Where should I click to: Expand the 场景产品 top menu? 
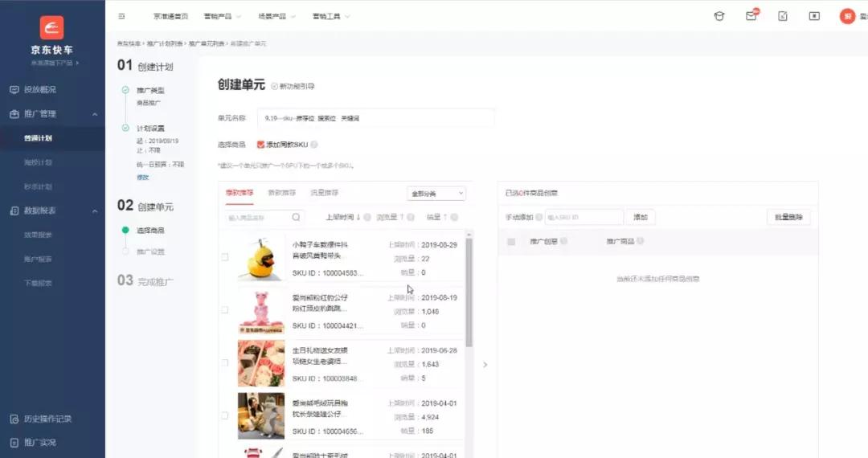(276, 17)
